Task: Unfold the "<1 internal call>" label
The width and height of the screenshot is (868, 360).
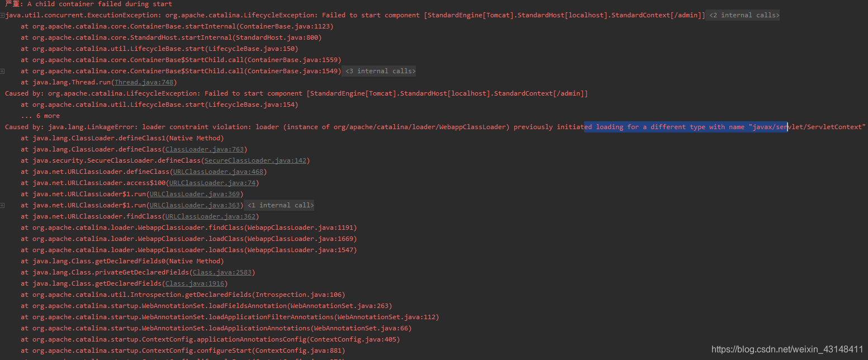Action: click(x=280, y=205)
